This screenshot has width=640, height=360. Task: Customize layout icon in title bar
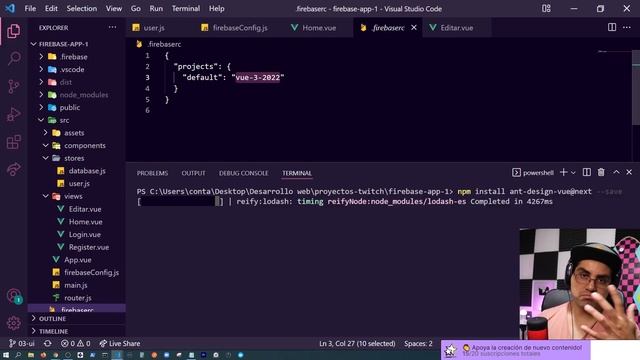pos(546,9)
